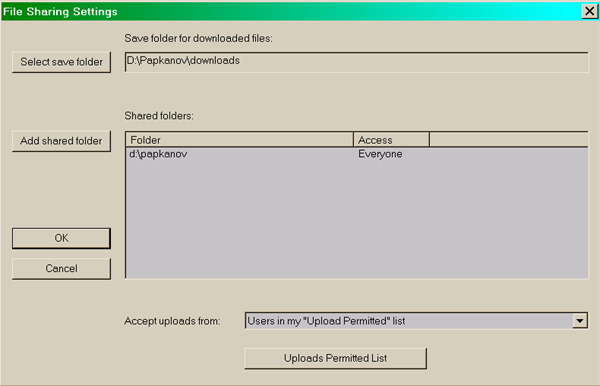Screen dimensions: 600x386
Task: Close the File Sharing Settings dialog
Action: pyautogui.click(x=590, y=11)
